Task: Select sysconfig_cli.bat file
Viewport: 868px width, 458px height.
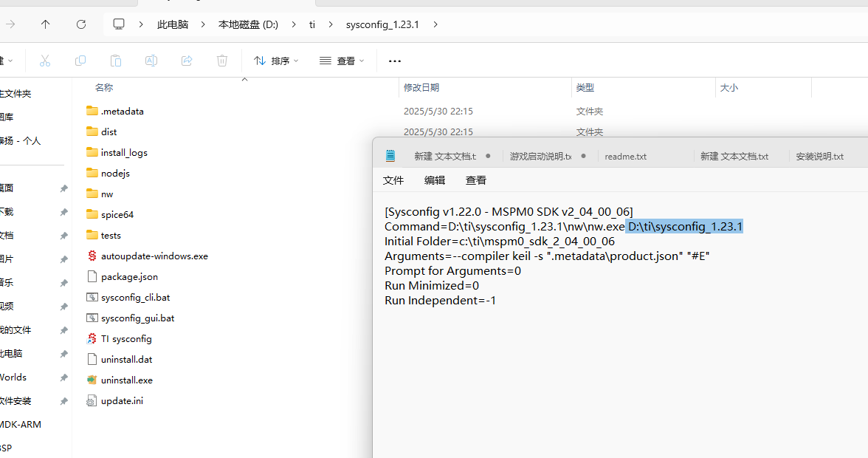Action: 128,298
